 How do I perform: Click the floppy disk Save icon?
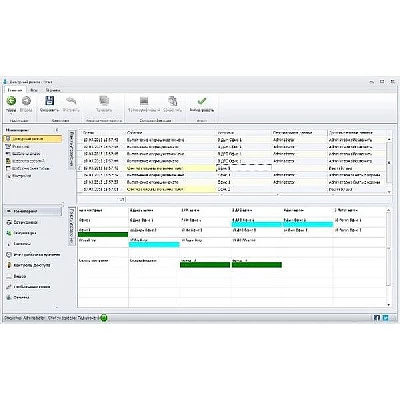50,101
